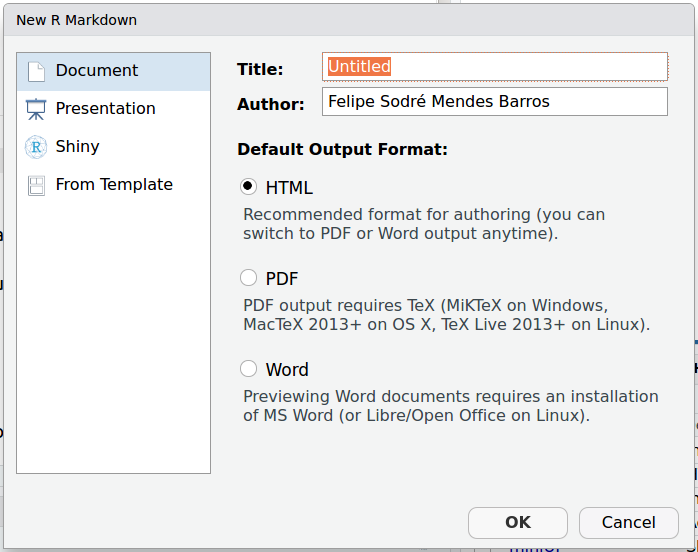Confirm with the OK button

point(518,523)
